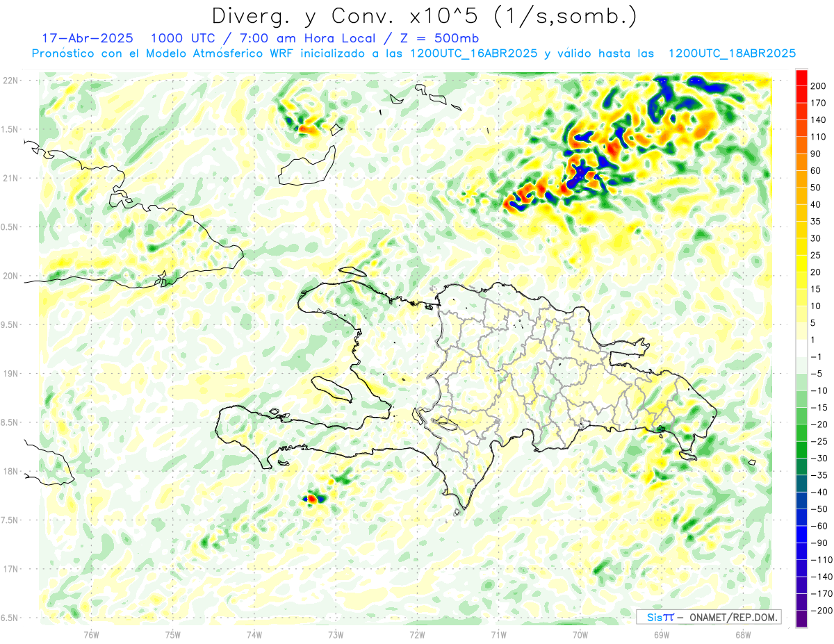Click the '68W' longitude label
The image size is (834, 644).
pos(743,635)
